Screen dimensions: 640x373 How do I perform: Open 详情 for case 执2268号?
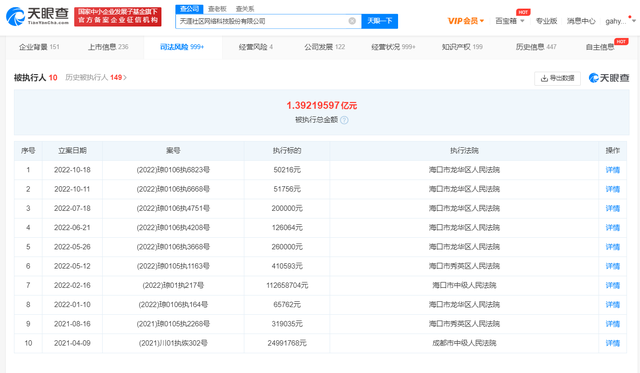[613, 324]
